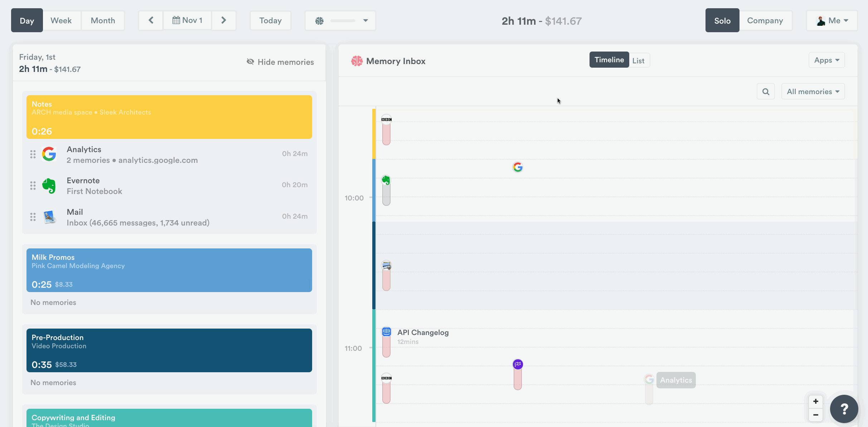Click $8.33 amount on Milk Promos
The image size is (868, 427).
tap(64, 285)
